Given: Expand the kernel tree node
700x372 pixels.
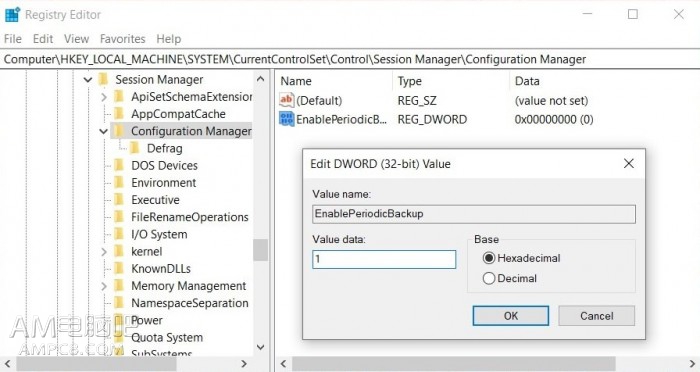Looking at the screenshot, I should tap(104, 251).
